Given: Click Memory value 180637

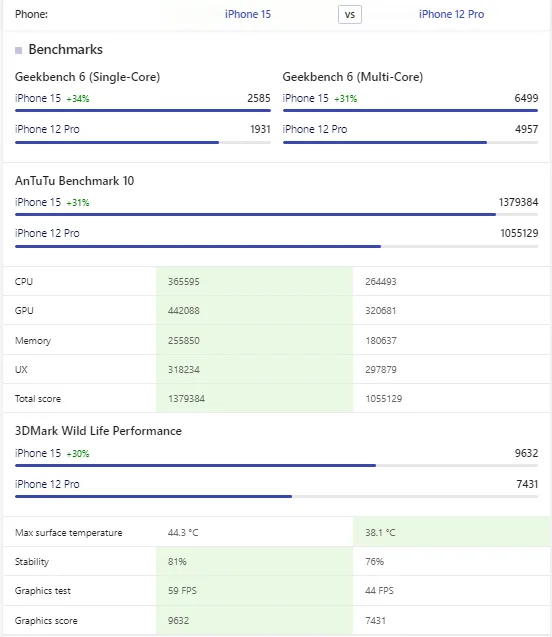Looking at the screenshot, I should [381, 340].
